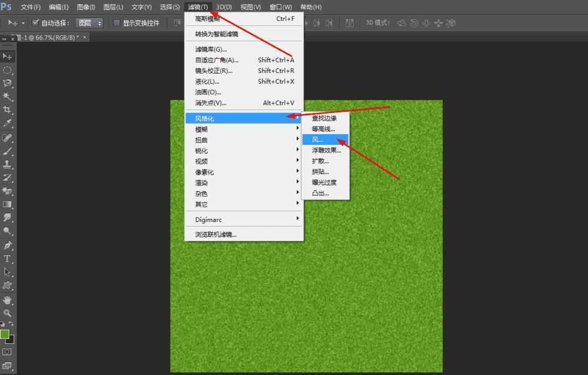Click the green foreground color swatch
Viewport: 588px width, 375px height.
(5, 334)
